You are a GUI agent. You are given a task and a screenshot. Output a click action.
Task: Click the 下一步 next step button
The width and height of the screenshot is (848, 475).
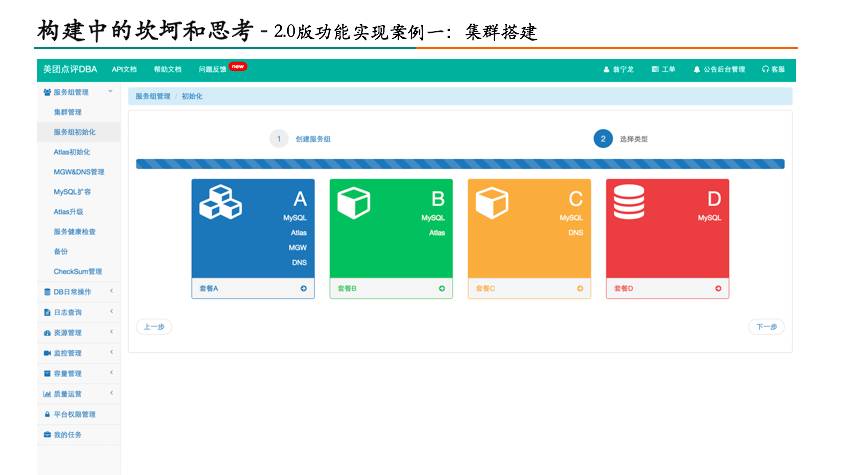pos(766,327)
